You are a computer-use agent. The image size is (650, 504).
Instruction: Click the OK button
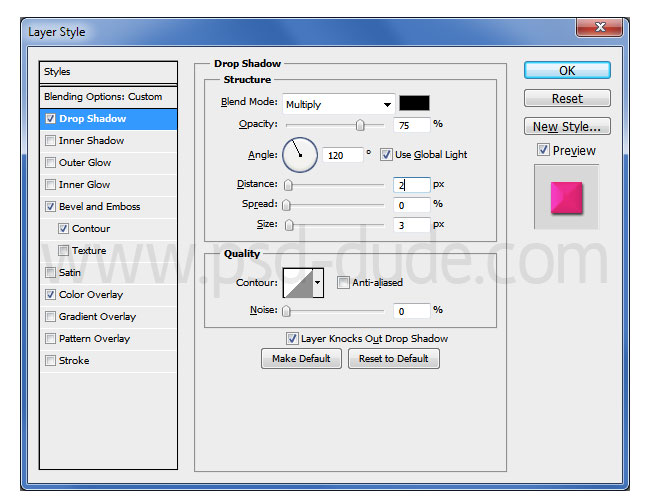tap(567, 70)
